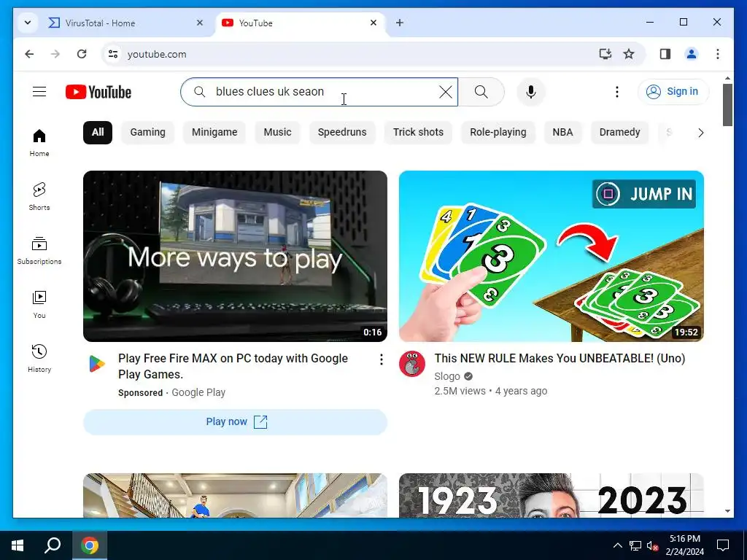Submit search with the magnifying glass button
Image resolution: width=747 pixels, height=560 pixels.
(x=481, y=91)
